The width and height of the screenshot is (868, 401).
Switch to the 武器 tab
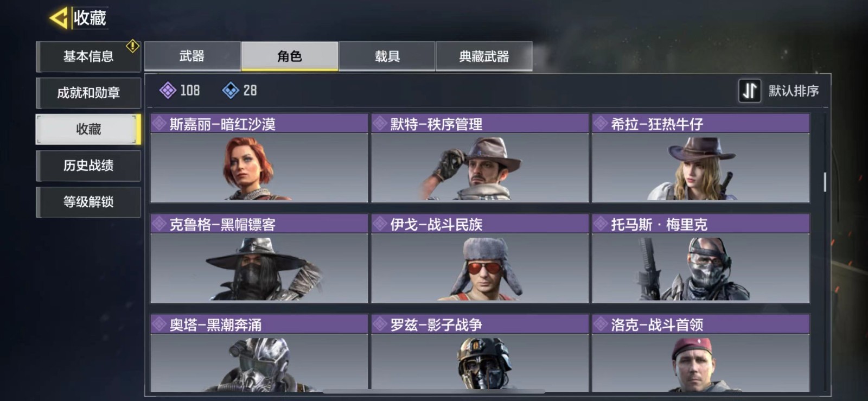[192, 56]
